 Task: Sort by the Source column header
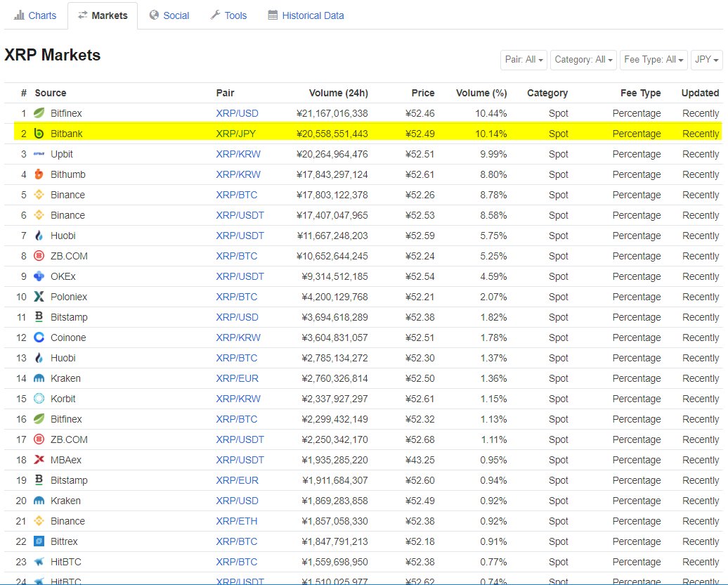pos(51,93)
